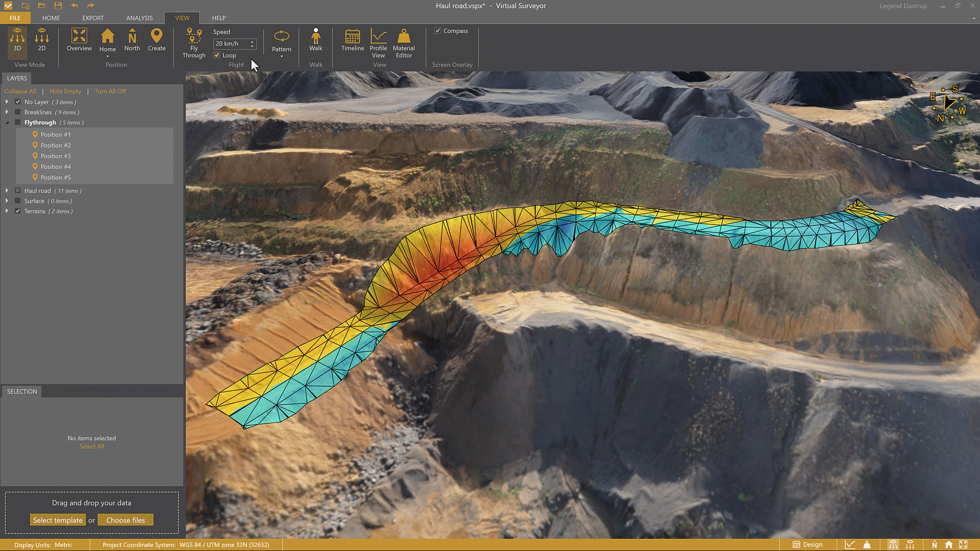Switch to the ANALYSIS ribbon tab

click(x=139, y=18)
